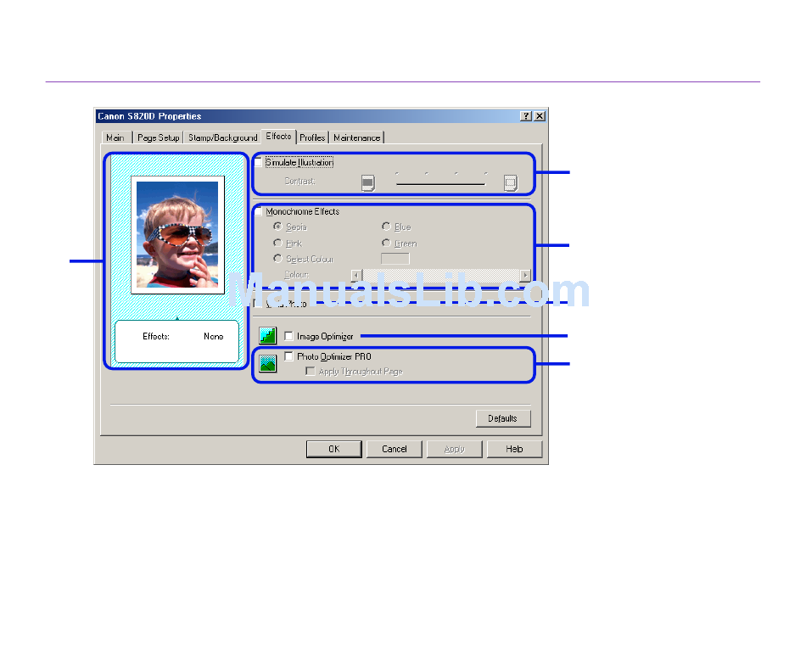Click the Cancel button
This screenshot has height=672, width=806.
(395, 449)
